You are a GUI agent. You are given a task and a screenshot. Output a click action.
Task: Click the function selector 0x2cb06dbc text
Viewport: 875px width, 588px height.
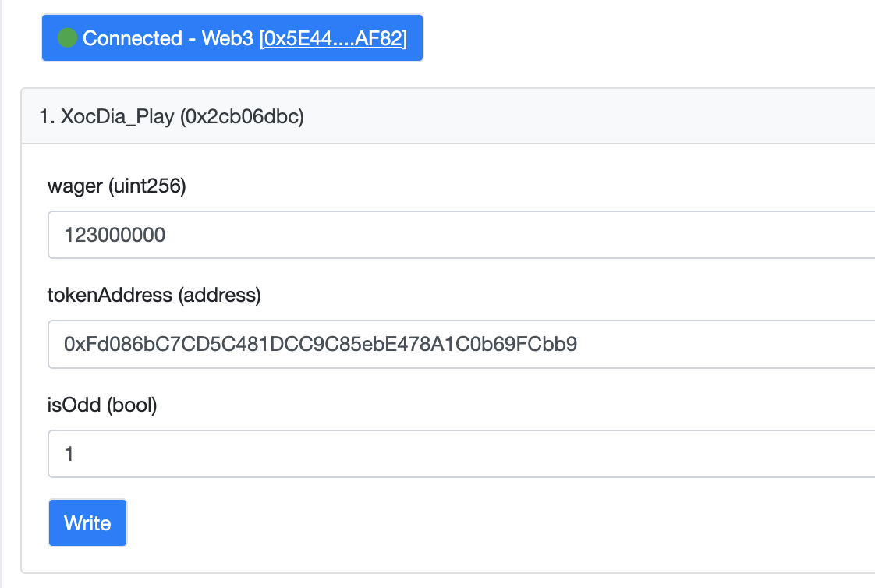pyautogui.click(x=242, y=117)
